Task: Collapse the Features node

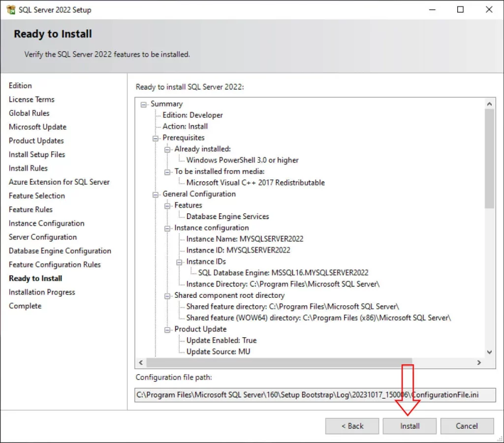Action: tap(167, 205)
